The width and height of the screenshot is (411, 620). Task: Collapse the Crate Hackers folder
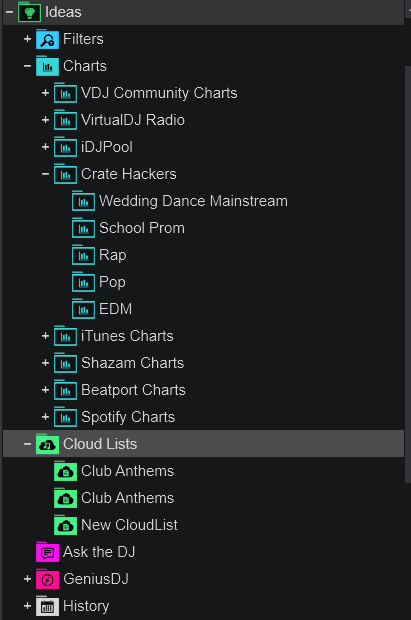pos(45,174)
